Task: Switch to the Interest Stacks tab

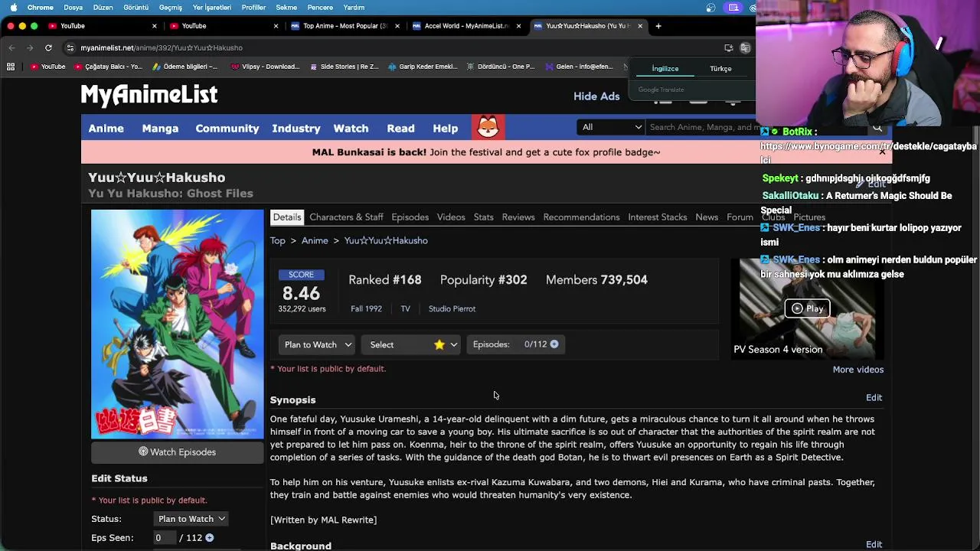Action: pyautogui.click(x=658, y=217)
